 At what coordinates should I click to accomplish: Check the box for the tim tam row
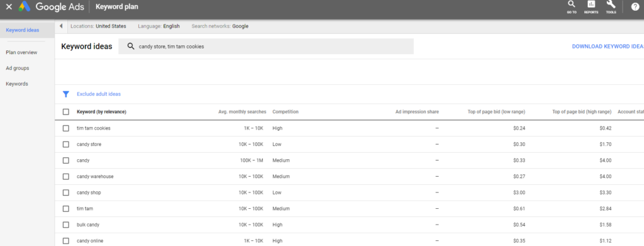click(x=65, y=209)
